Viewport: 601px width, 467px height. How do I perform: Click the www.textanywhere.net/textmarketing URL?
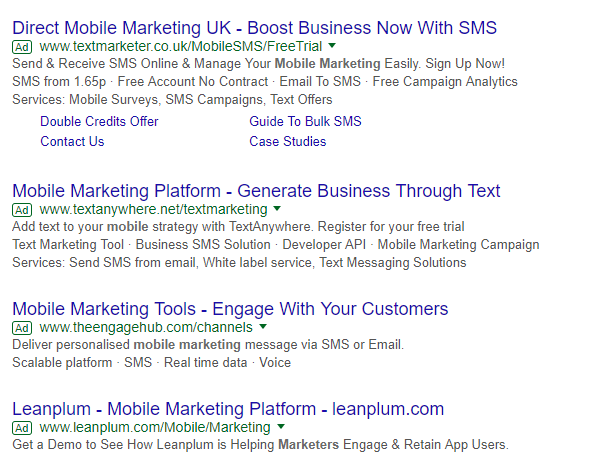(x=153, y=209)
